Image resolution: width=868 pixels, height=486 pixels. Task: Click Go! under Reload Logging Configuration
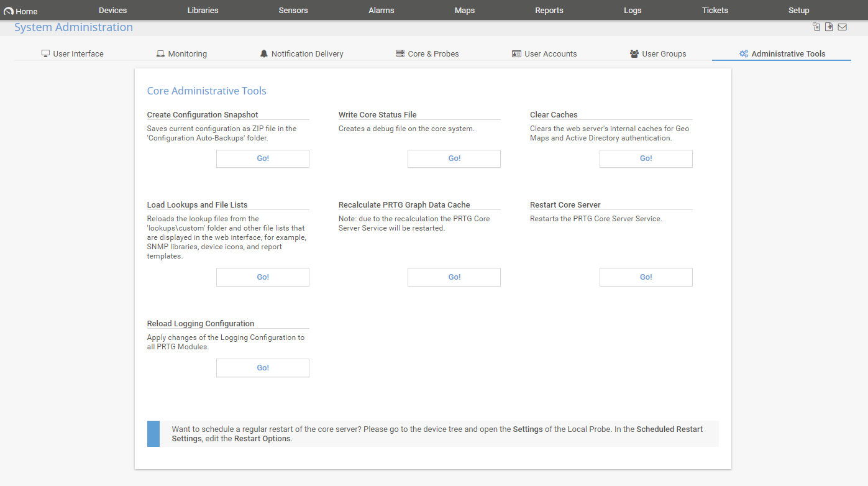coord(263,368)
